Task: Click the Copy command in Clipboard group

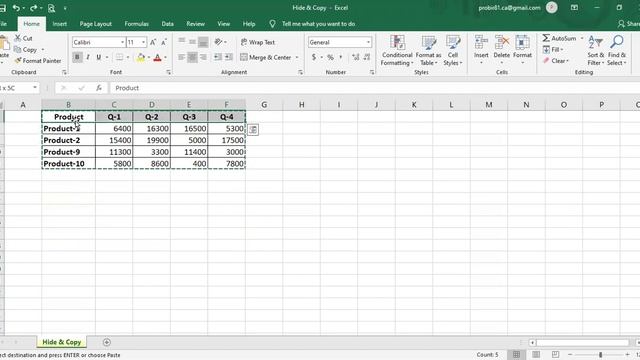Action: click(26, 49)
